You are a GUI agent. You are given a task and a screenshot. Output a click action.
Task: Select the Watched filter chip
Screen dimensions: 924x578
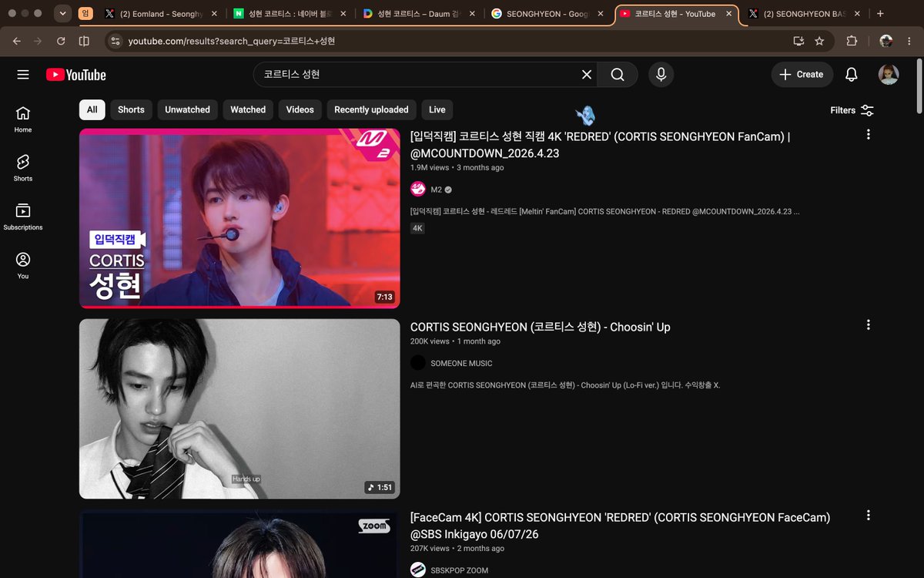point(248,109)
